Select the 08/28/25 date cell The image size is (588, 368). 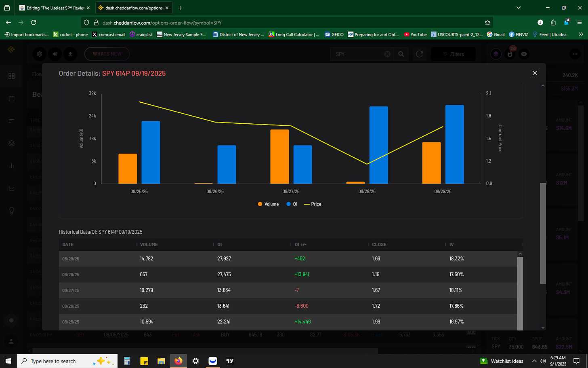pyautogui.click(x=71, y=275)
